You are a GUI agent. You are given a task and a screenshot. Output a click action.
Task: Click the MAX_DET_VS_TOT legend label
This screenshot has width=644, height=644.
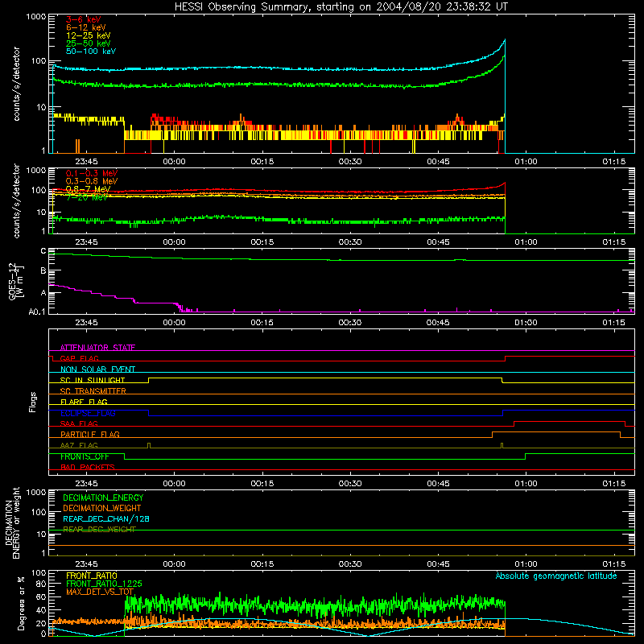pos(100,592)
